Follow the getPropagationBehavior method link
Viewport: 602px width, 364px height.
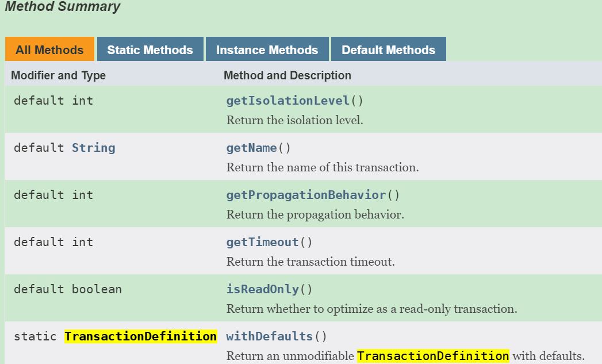click(306, 195)
